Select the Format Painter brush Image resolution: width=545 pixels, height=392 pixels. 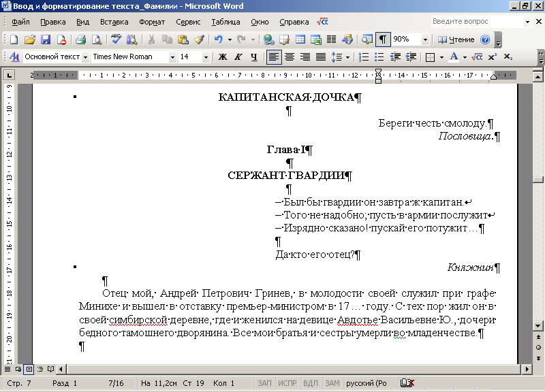[x=199, y=39]
